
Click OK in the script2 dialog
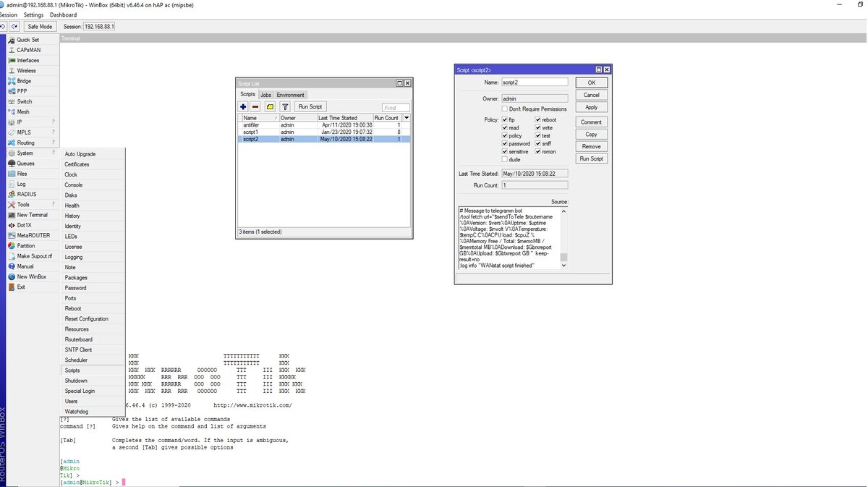pos(591,82)
